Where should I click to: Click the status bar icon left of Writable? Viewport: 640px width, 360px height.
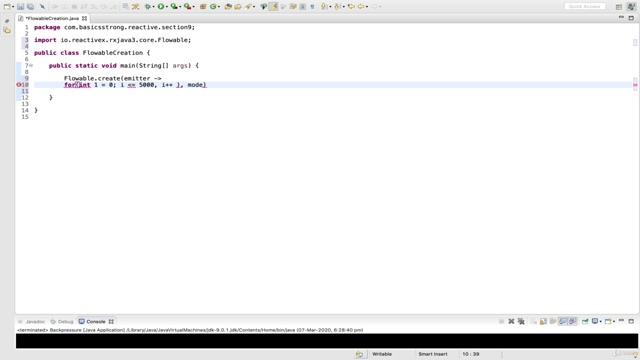tap(359, 354)
